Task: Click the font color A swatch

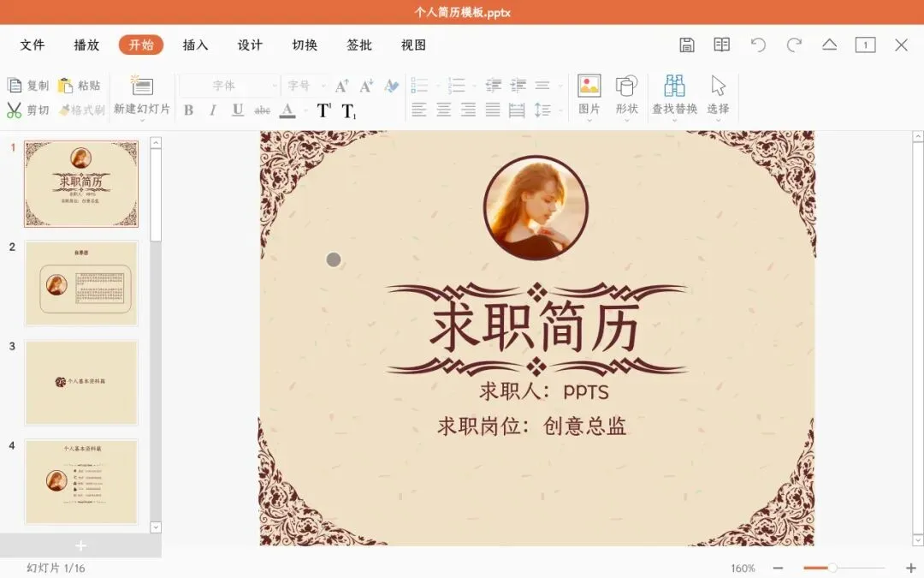Action: pos(287,110)
